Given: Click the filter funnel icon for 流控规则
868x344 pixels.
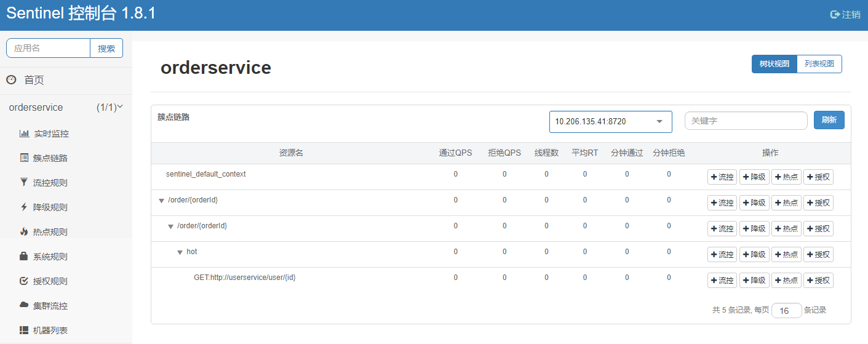Looking at the screenshot, I should click(24, 182).
